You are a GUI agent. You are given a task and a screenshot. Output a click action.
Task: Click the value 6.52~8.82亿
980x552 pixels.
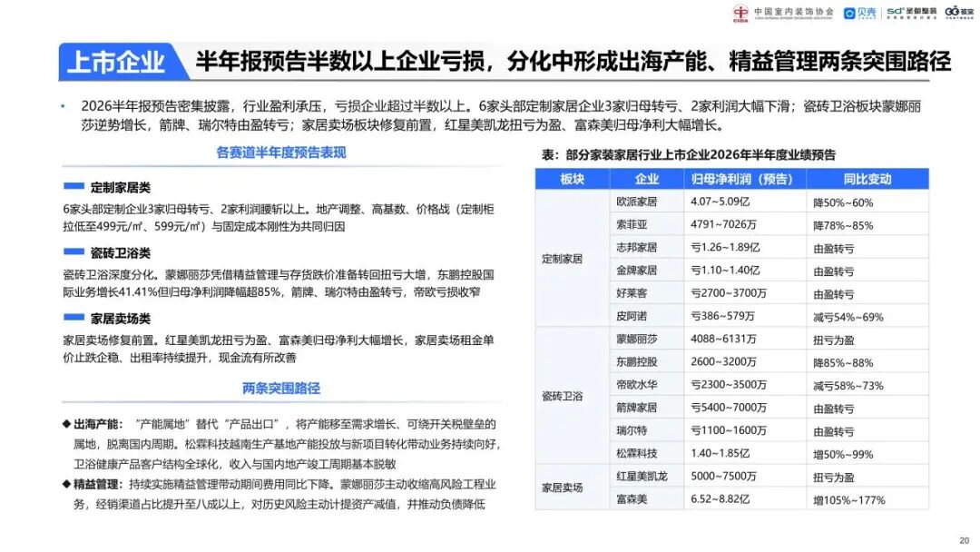(720, 499)
